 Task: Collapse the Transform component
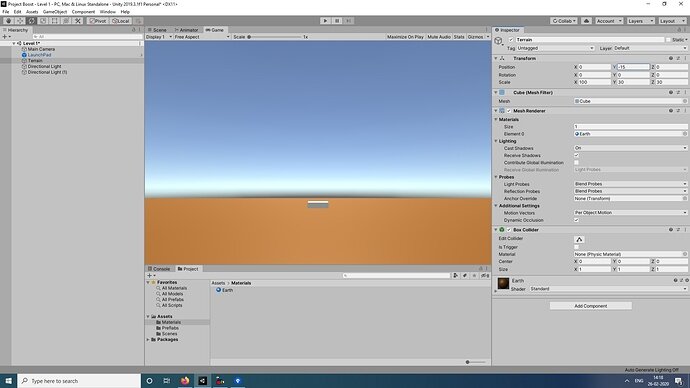pyautogui.click(x=496, y=58)
